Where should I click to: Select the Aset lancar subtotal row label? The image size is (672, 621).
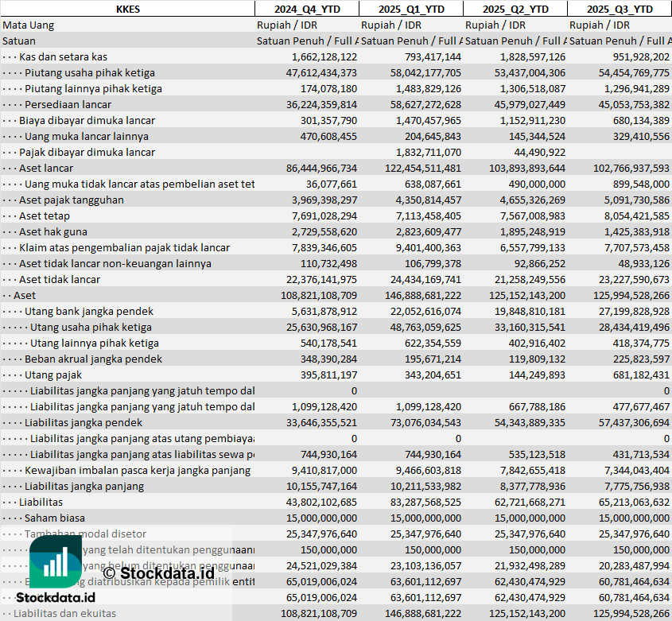[x=46, y=168]
